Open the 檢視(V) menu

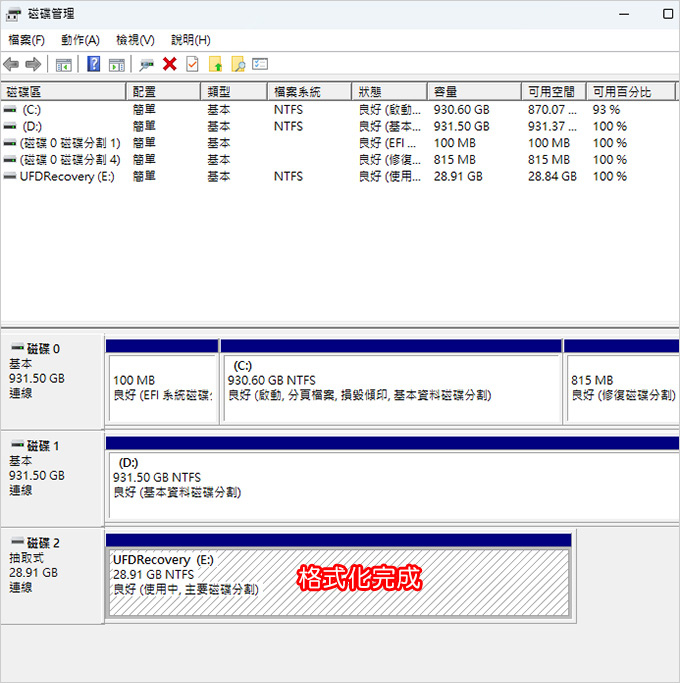click(135, 40)
